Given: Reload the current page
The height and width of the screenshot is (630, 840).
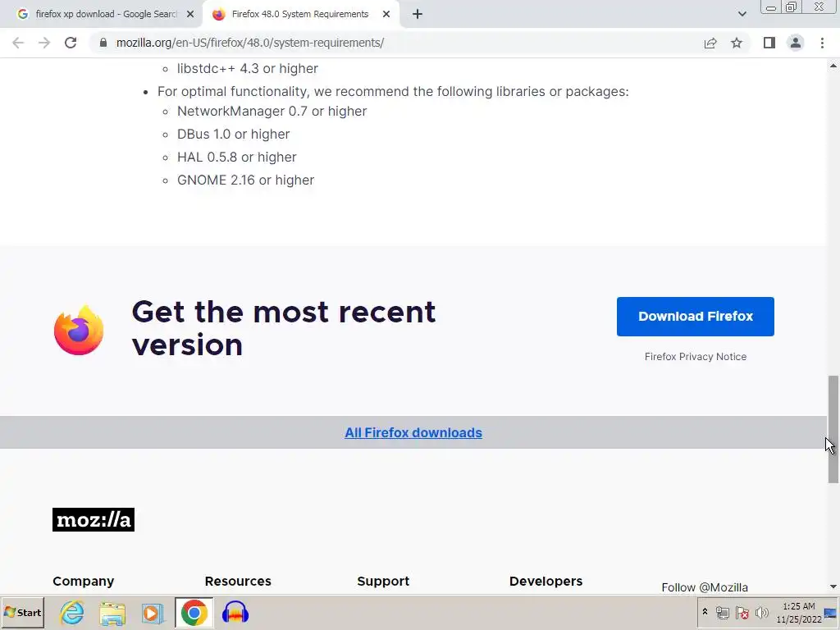Looking at the screenshot, I should click(x=71, y=43).
